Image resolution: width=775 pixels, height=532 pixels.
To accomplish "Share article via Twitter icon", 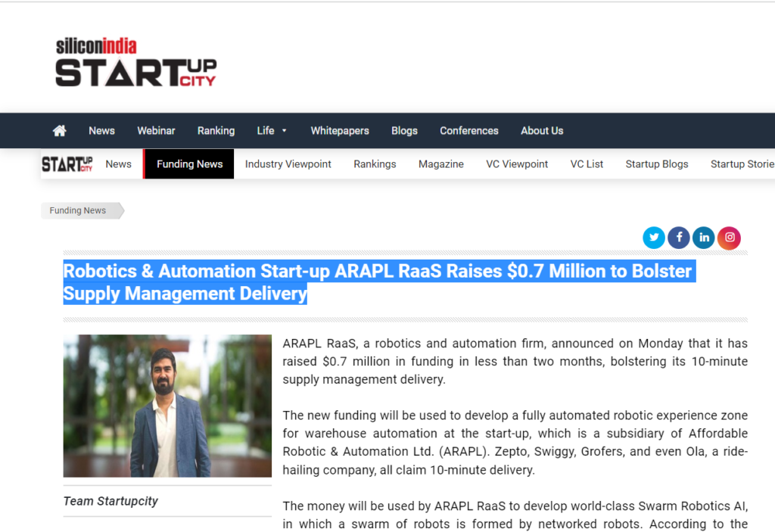I will point(653,238).
